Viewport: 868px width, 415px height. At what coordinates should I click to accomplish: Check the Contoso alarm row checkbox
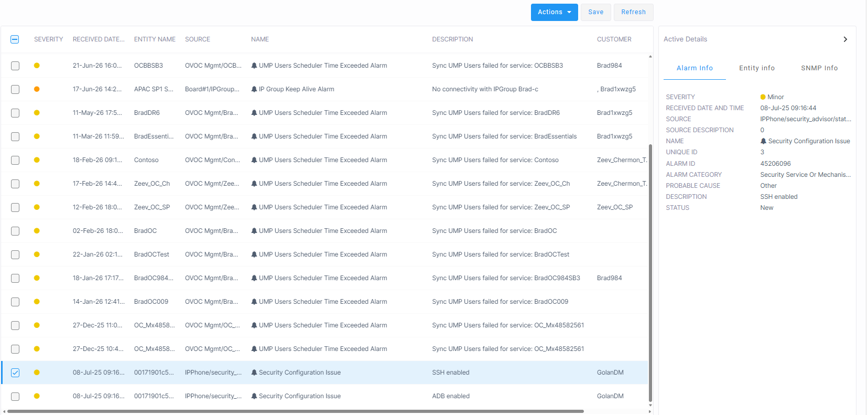[15, 160]
